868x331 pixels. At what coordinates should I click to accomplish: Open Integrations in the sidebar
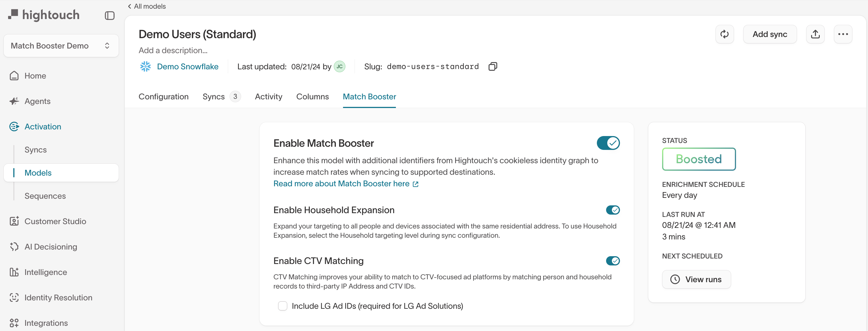click(46, 323)
